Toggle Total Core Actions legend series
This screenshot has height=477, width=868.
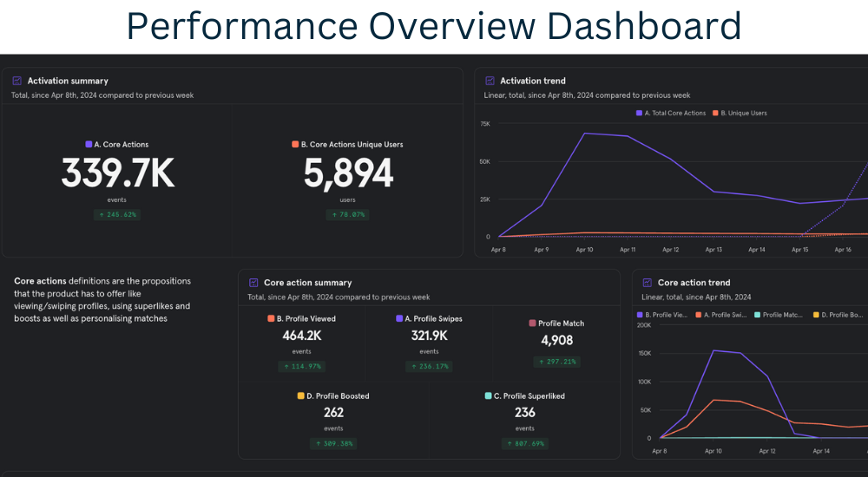[x=670, y=113]
